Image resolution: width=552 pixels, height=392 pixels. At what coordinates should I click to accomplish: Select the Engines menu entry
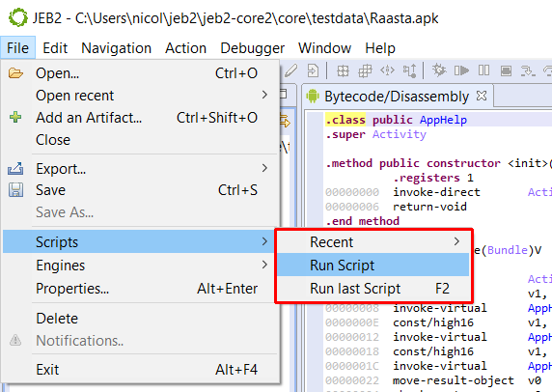[141, 265]
